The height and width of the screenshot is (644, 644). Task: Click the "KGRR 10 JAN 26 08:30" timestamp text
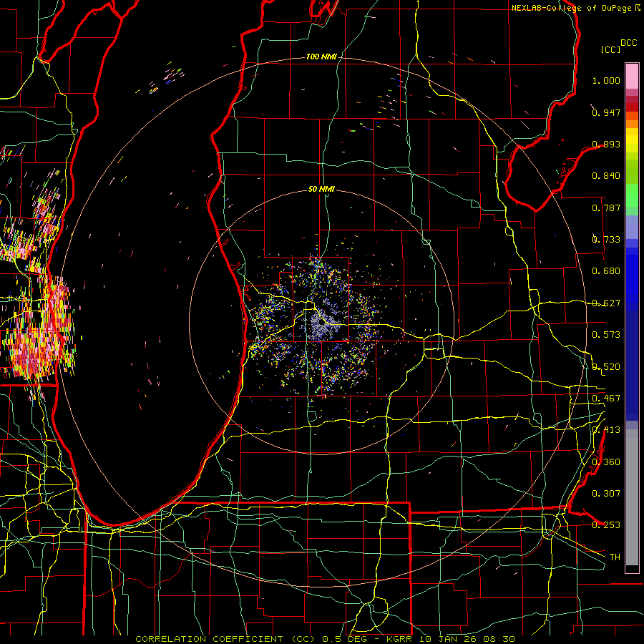451,639
